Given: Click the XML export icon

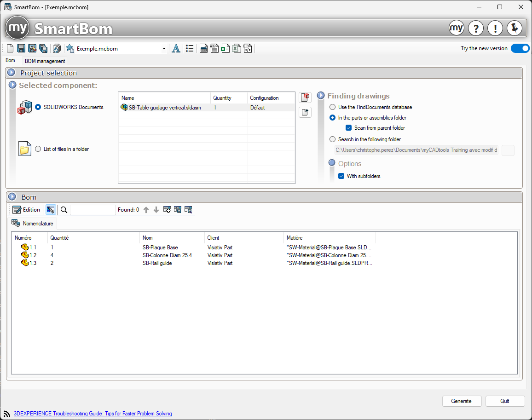Looking at the screenshot, I should [x=248, y=48].
